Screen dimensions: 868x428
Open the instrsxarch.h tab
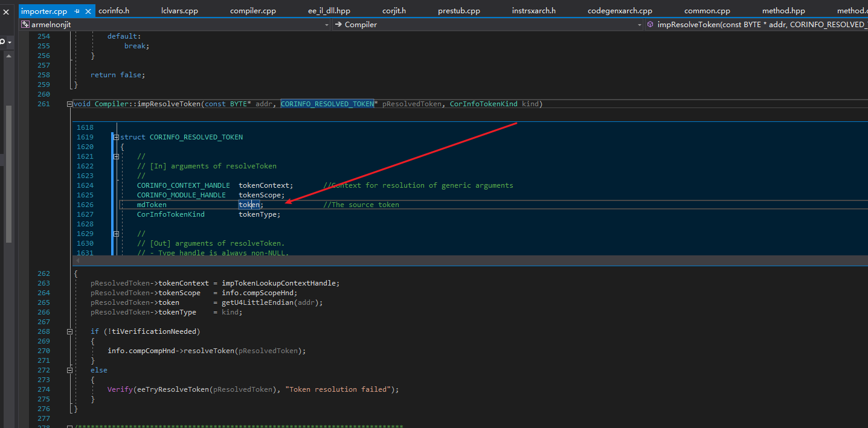[x=533, y=11]
